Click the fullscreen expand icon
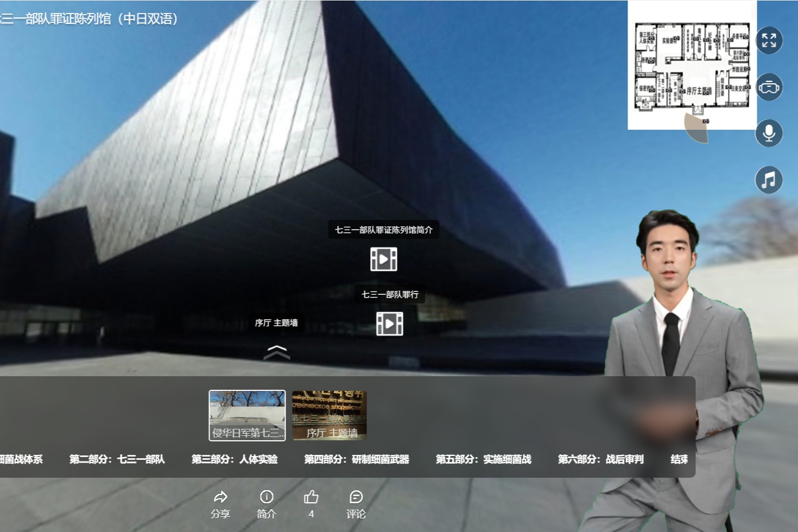The height and width of the screenshot is (532, 798). [769, 40]
